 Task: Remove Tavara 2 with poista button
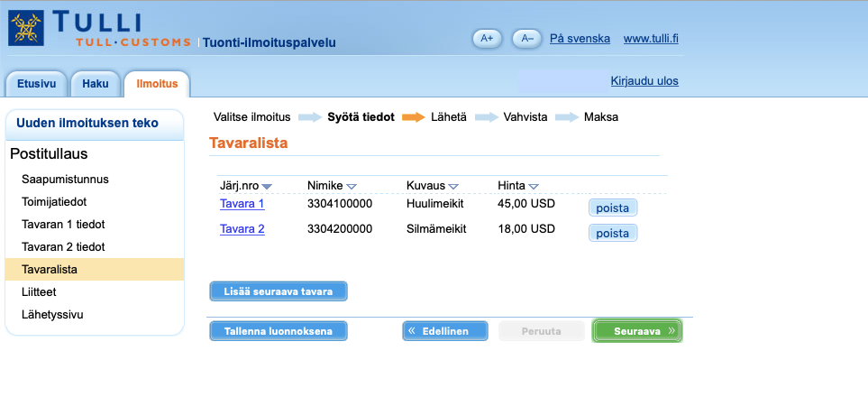coord(613,233)
